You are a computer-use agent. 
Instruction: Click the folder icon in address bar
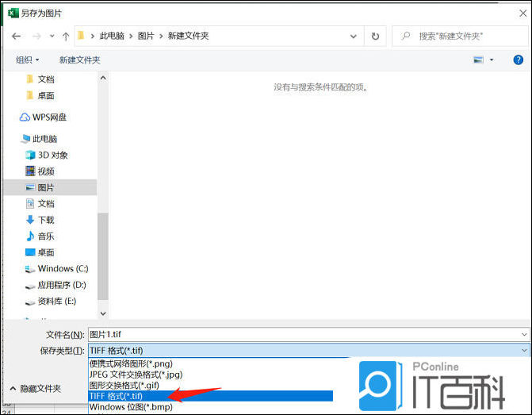(x=81, y=36)
